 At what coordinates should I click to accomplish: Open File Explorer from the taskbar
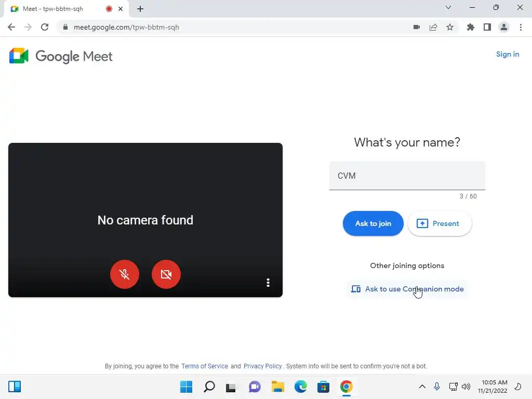click(277, 387)
